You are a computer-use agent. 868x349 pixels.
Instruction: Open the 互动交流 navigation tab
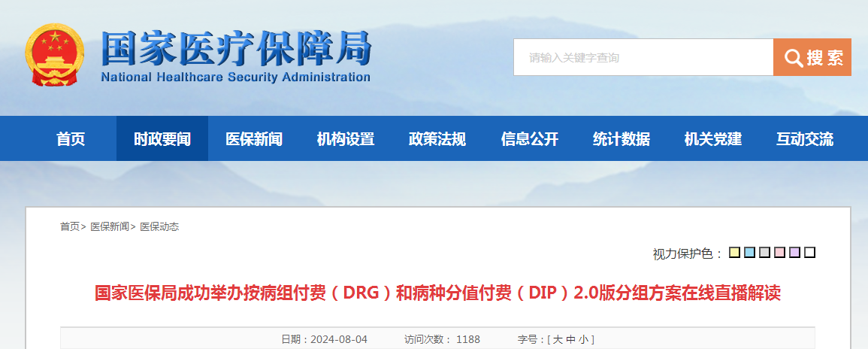coord(805,139)
